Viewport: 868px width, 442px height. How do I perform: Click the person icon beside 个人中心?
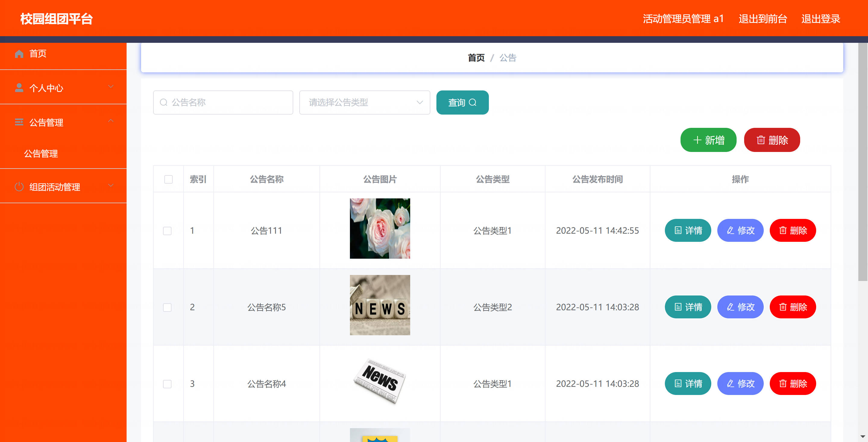19,88
